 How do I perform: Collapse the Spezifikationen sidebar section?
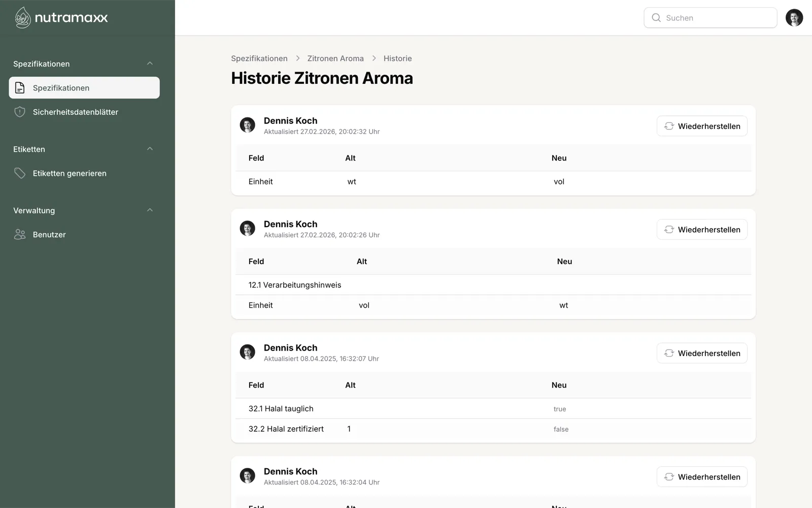150,63
